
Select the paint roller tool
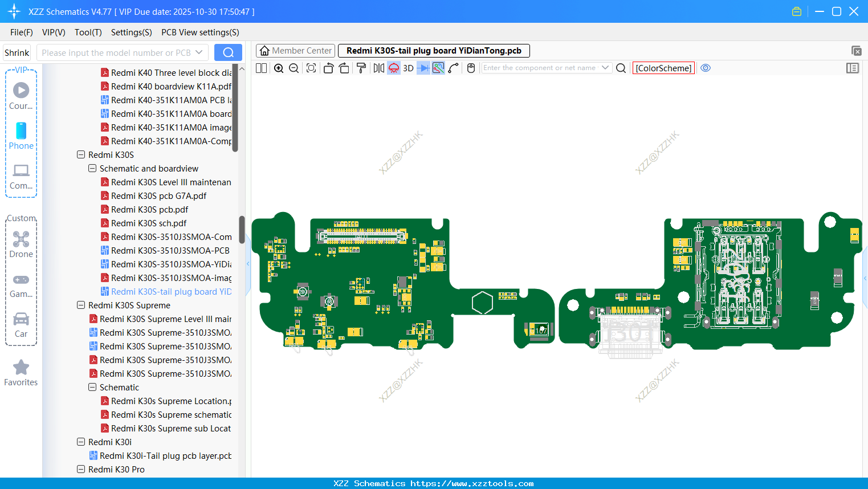(x=361, y=68)
